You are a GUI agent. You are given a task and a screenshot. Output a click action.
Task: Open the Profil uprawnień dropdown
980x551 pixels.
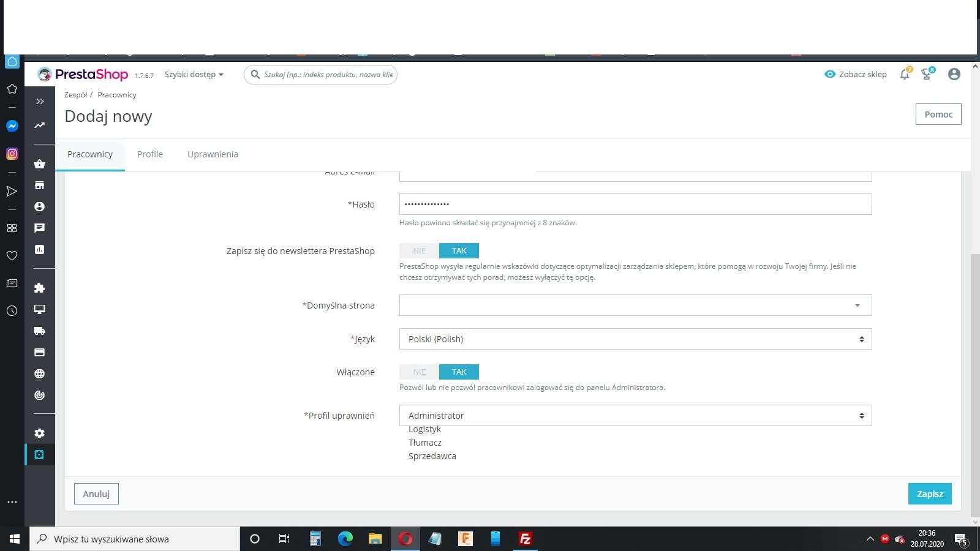pyautogui.click(x=635, y=415)
